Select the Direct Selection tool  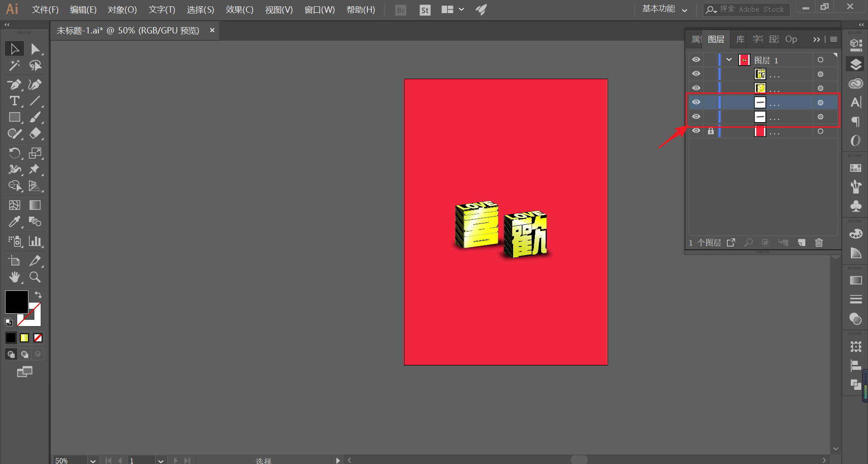click(35, 49)
